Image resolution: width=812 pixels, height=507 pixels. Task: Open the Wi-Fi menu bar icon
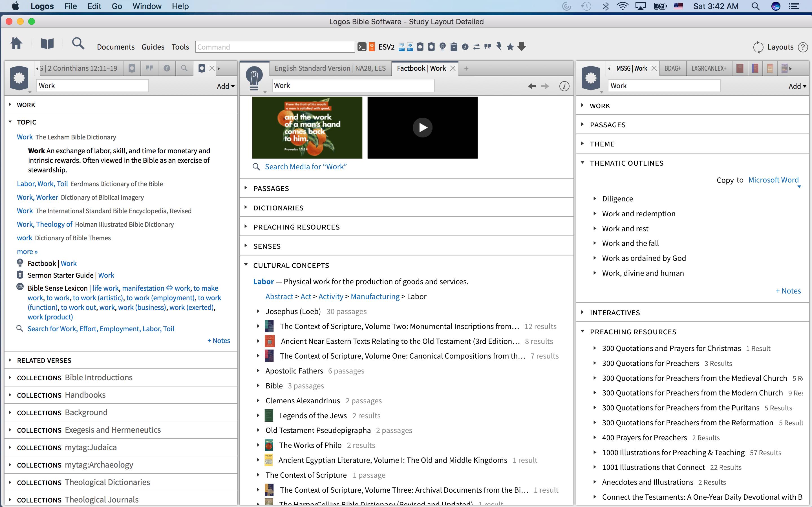coord(623,6)
